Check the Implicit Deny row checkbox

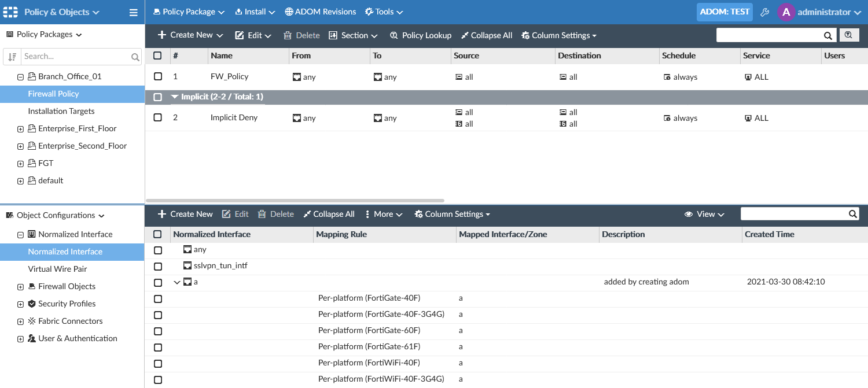(157, 117)
